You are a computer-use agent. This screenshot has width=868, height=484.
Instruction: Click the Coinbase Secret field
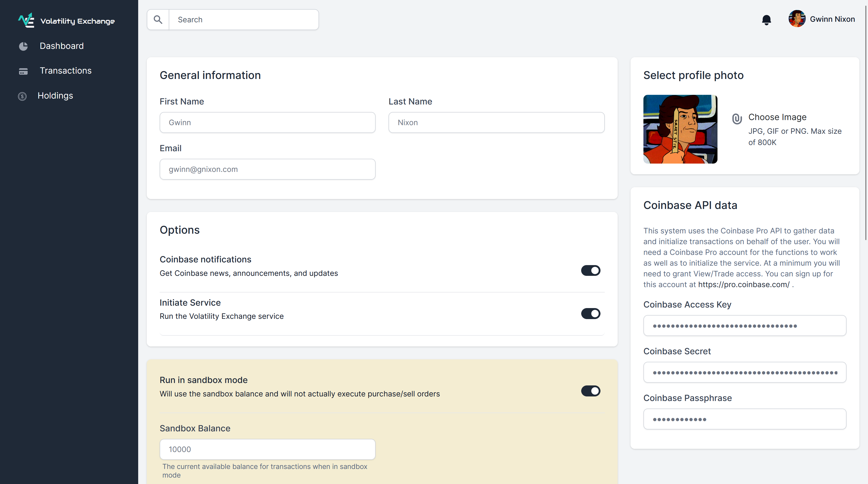[x=745, y=372]
